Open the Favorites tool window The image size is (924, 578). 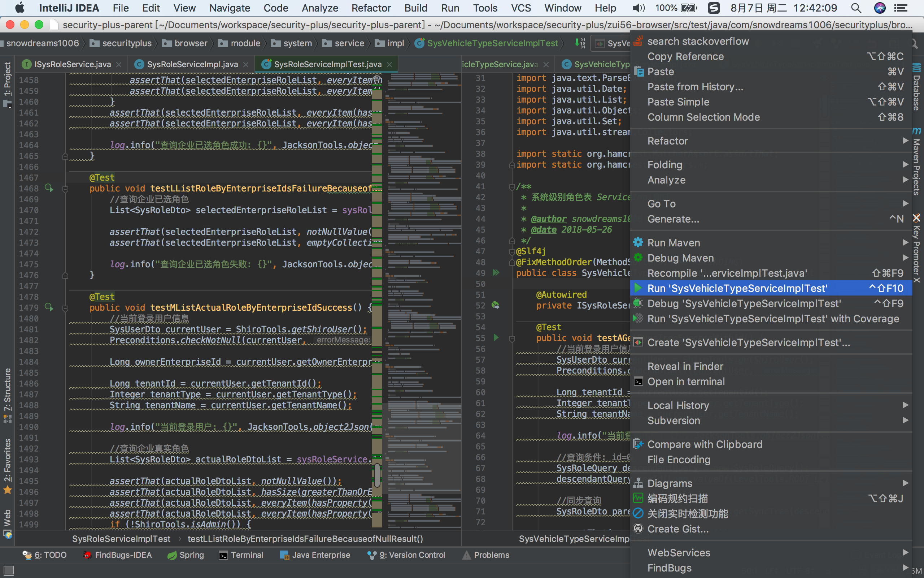tap(7, 466)
